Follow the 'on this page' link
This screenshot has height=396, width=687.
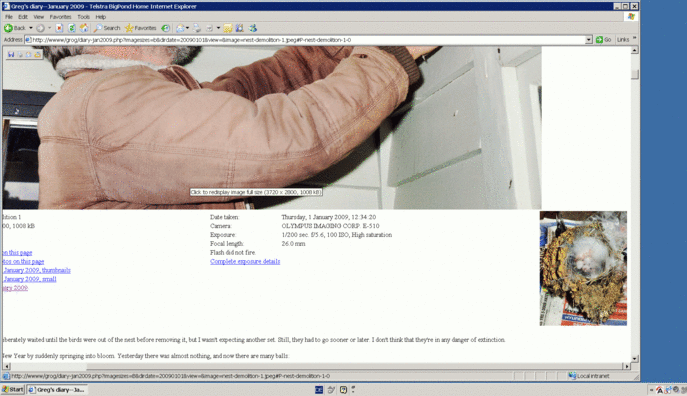pos(17,253)
